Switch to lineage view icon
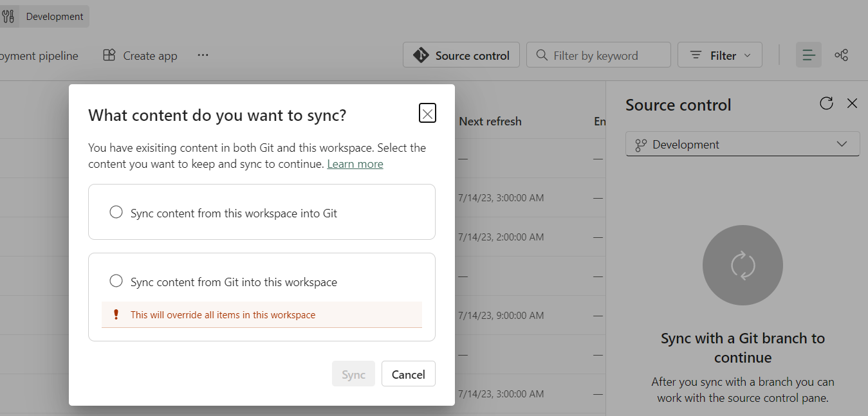868x416 pixels. (x=841, y=55)
